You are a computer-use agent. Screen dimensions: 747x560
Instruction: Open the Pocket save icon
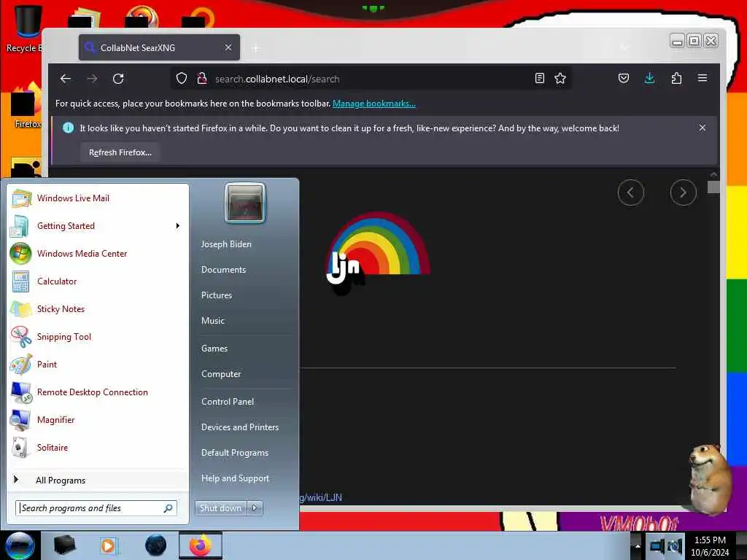pyautogui.click(x=624, y=78)
